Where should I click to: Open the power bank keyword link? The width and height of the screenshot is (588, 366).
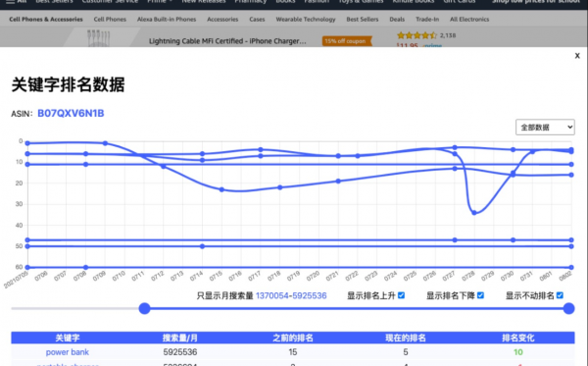point(68,352)
